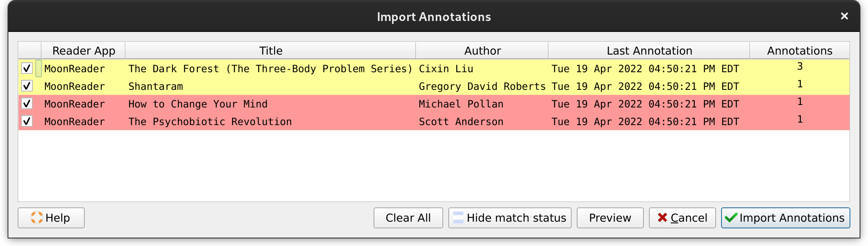Toggle The Psychobiotic Revolution checkbox

(27, 121)
